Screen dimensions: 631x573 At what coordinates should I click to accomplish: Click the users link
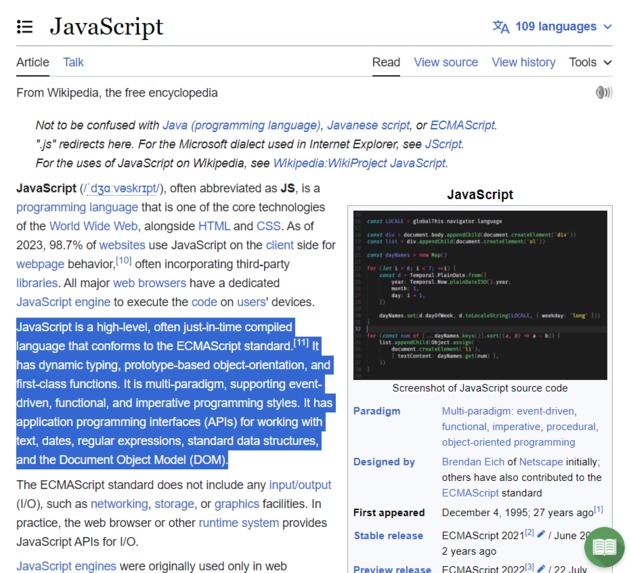[252, 302]
